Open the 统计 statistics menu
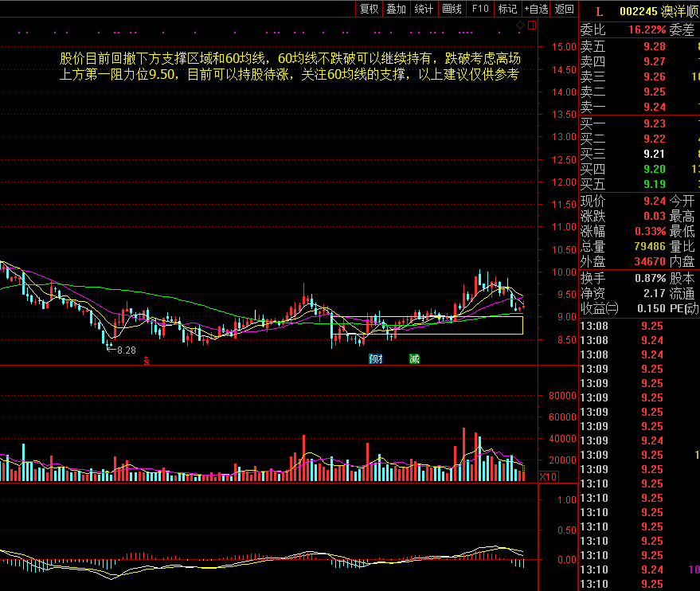Image resolution: width=700 pixels, height=591 pixels. 424,9
